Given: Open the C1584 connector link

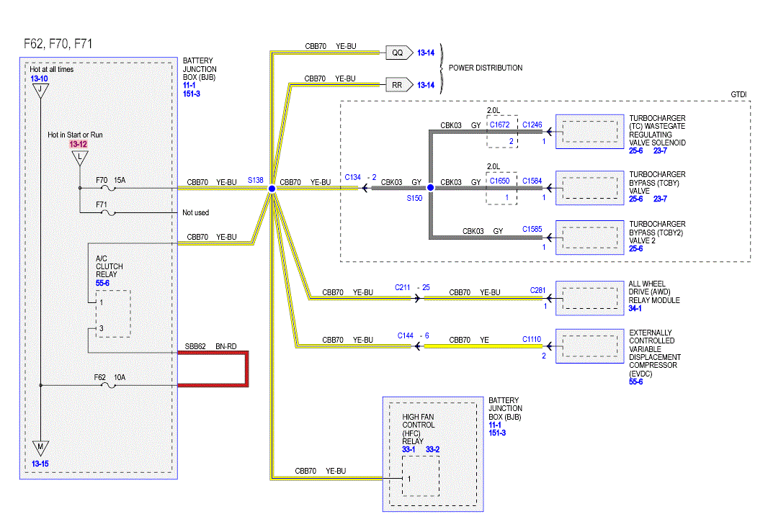Looking at the screenshot, I should pos(532,181).
